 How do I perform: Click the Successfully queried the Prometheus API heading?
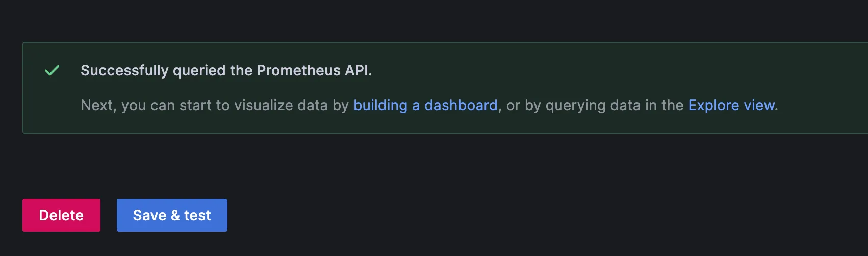[226, 70]
